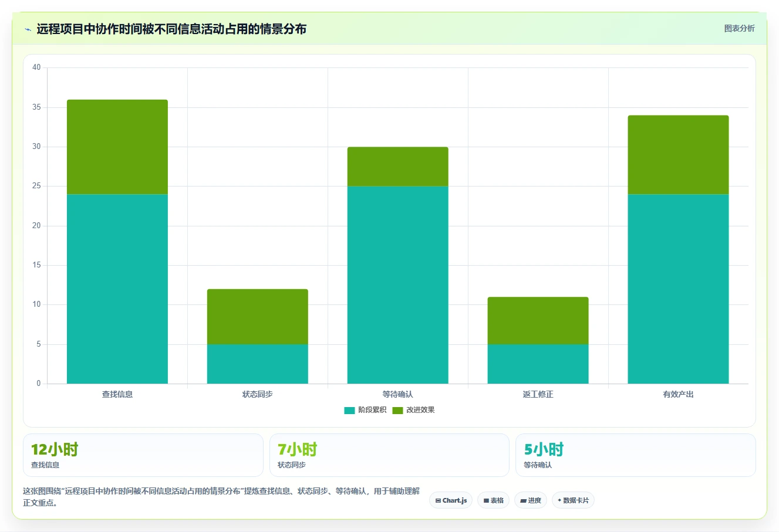Select the green bar segment for 返工修正
This screenshot has width=779, height=532.
(x=538, y=321)
